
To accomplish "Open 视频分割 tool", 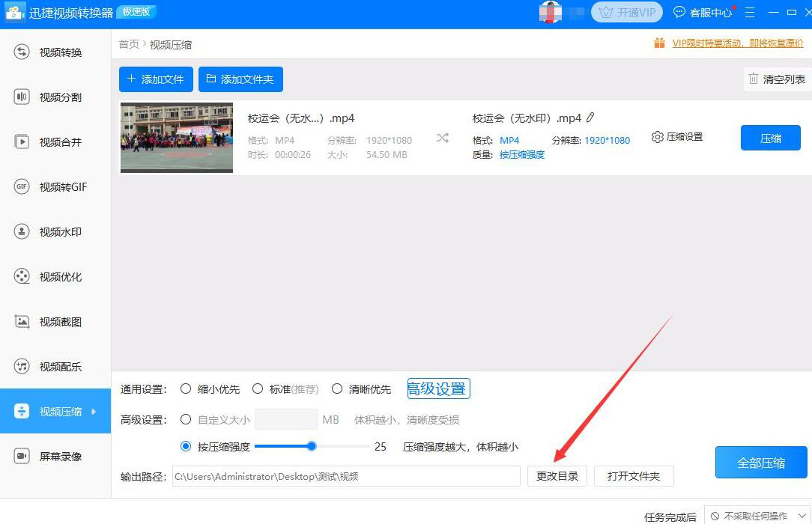I will pos(55,97).
